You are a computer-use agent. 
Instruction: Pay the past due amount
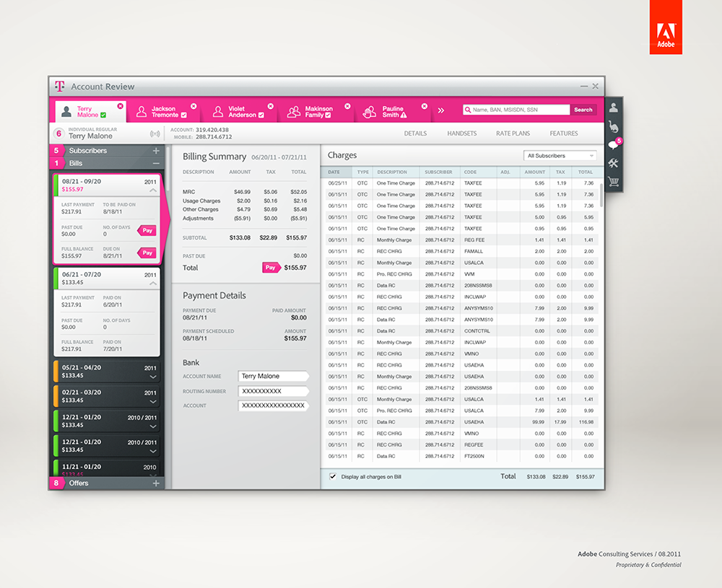coord(147,230)
